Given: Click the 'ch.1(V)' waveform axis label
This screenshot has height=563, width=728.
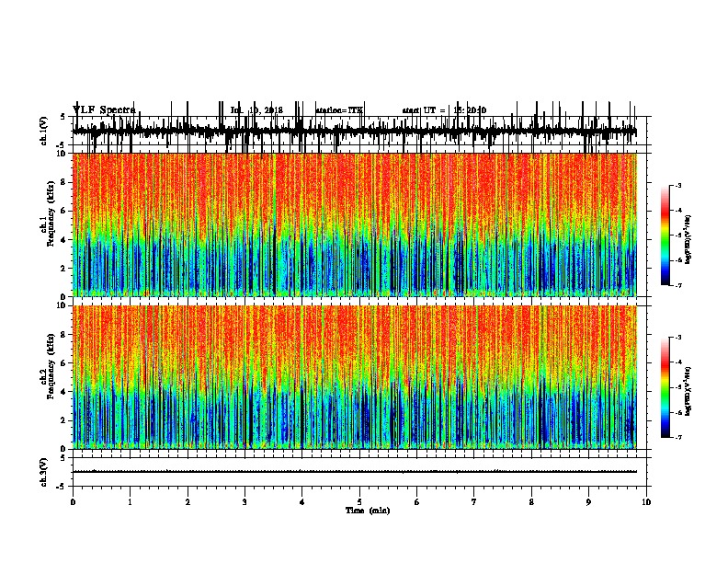Looking at the screenshot, I should [44, 131].
